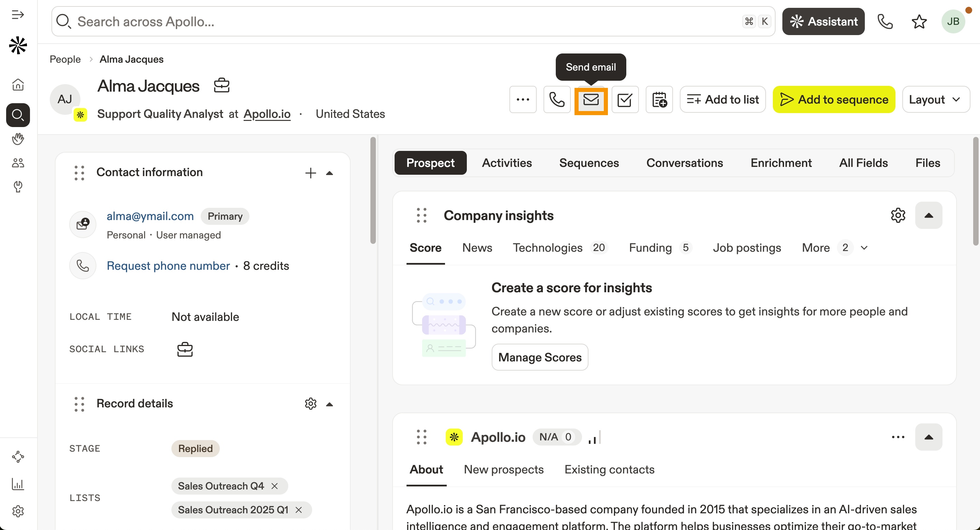The width and height of the screenshot is (980, 530).
Task: Switch to the Activities tab
Action: 507,163
